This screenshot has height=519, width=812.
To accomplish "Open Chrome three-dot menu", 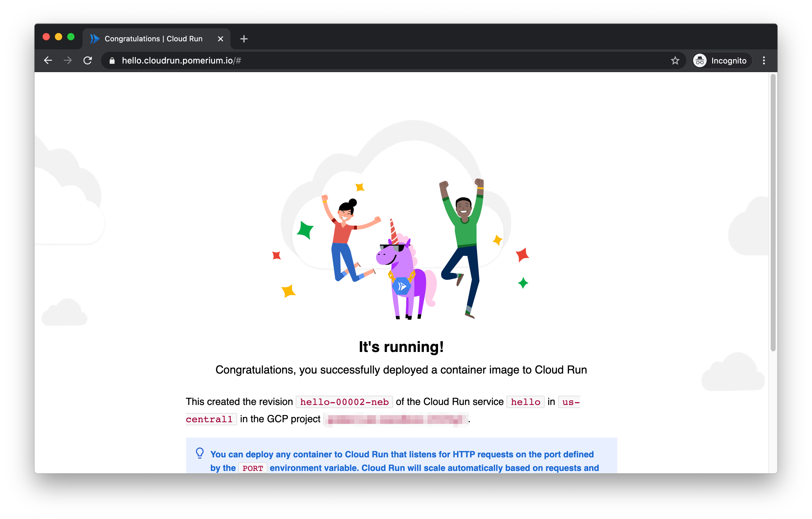I will [764, 60].
